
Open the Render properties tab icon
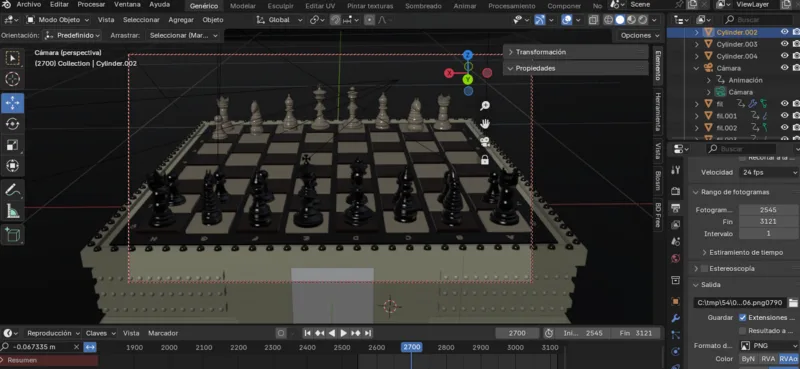coord(676,191)
